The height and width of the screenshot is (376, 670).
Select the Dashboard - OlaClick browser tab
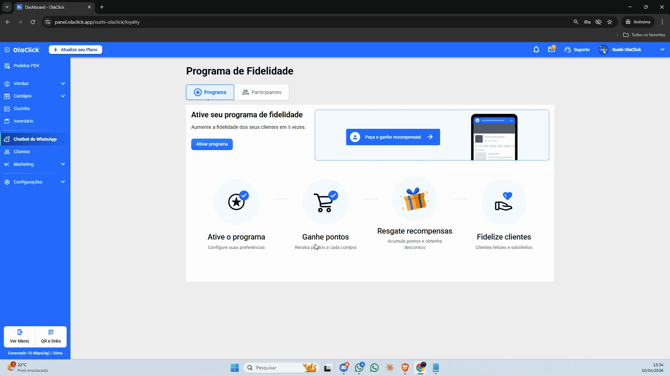pos(53,7)
